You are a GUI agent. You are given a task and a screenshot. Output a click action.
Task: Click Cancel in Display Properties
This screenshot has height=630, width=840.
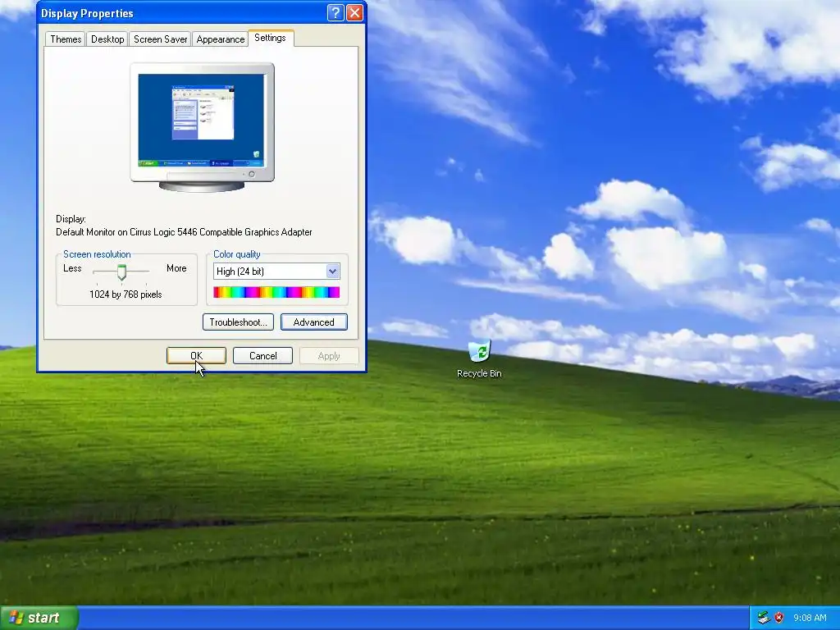tap(262, 356)
